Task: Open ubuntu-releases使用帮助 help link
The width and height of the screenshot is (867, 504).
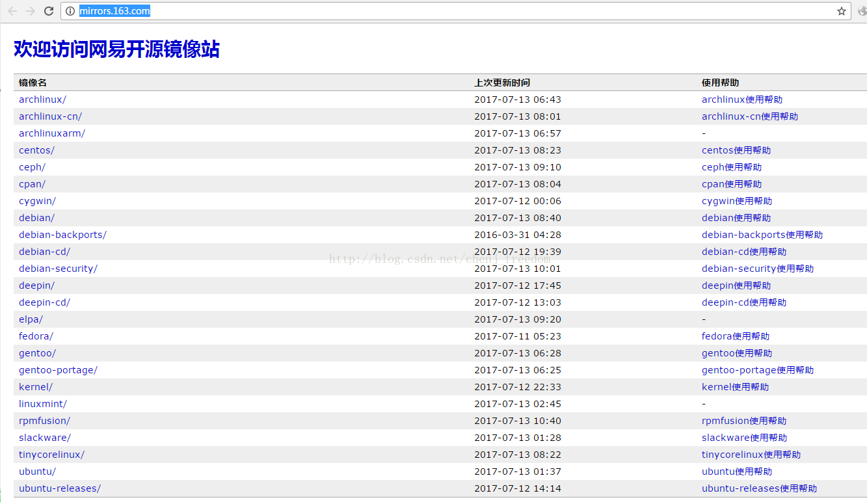Action: (x=760, y=488)
